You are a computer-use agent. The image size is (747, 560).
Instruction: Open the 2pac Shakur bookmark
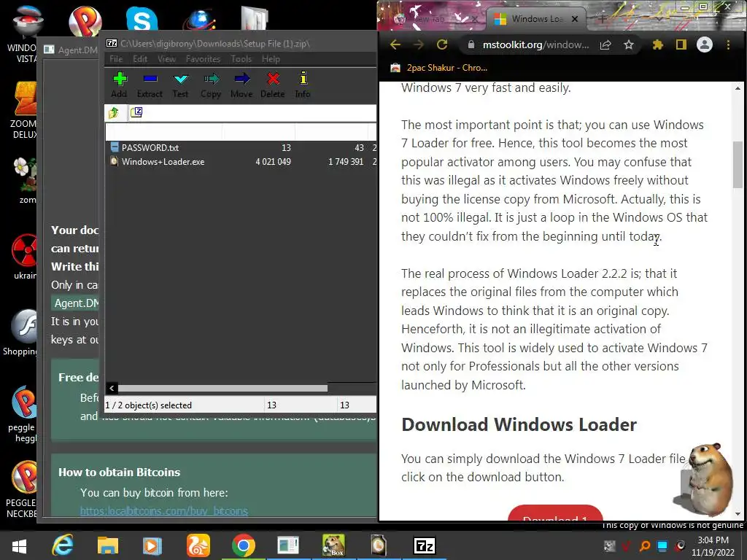[438, 68]
